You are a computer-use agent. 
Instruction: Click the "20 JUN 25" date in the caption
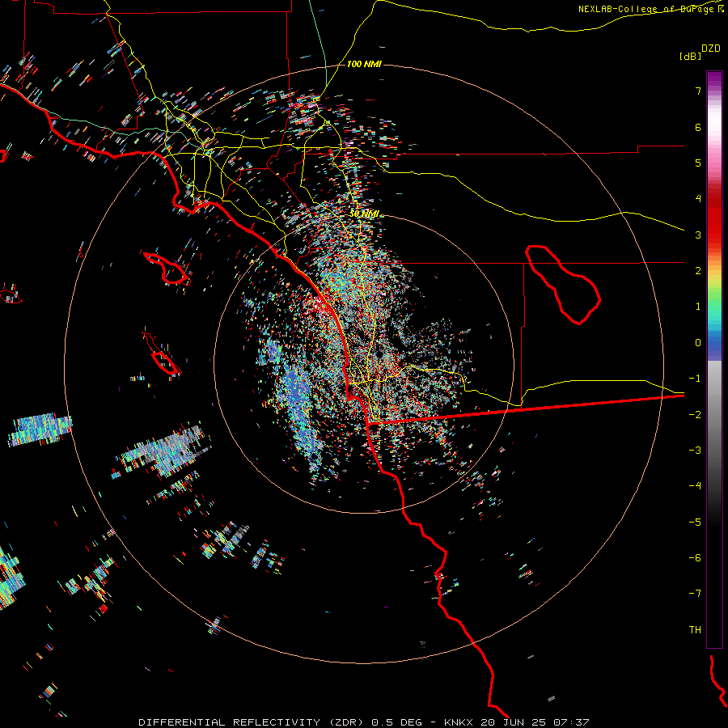tap(512, 722)
